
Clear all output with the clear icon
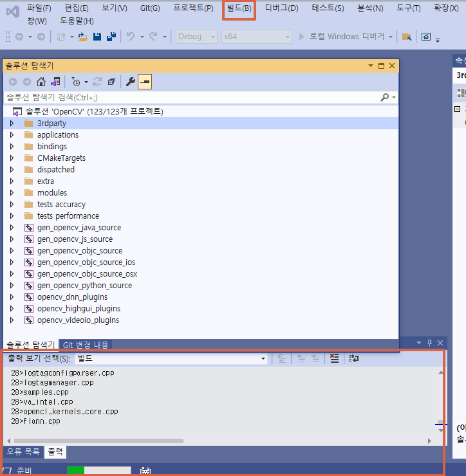(335, 358)
